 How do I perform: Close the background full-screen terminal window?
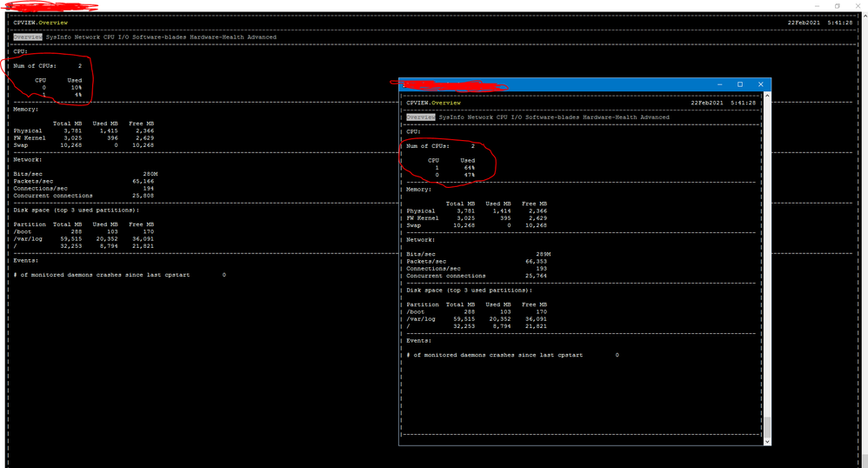coord(858,6)
